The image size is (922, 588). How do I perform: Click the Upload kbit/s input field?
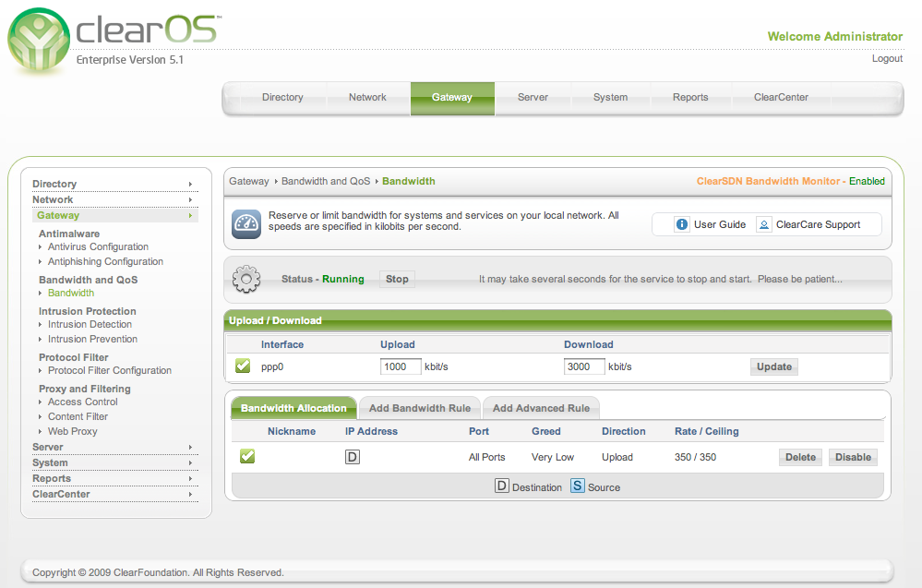[401, 366]
